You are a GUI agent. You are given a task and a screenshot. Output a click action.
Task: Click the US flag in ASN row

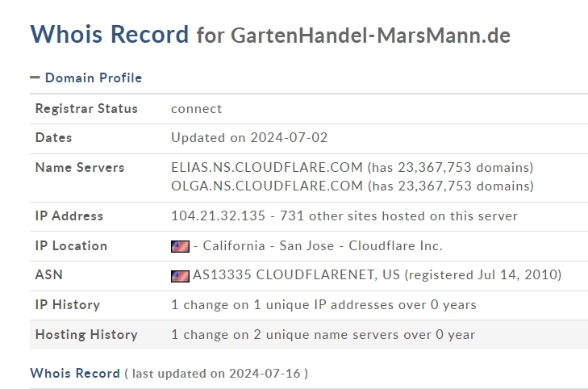(x=180, y=276)
